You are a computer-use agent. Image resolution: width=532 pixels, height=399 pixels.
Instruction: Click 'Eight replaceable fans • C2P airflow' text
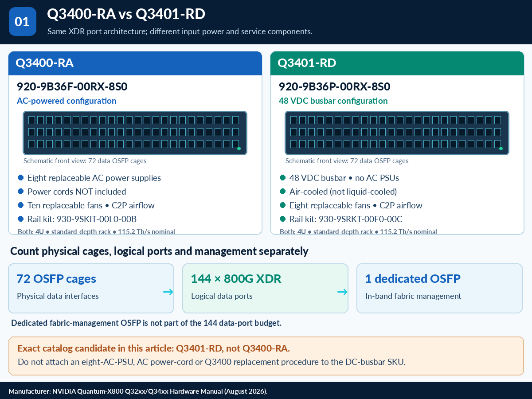click(x=356, y=205)
